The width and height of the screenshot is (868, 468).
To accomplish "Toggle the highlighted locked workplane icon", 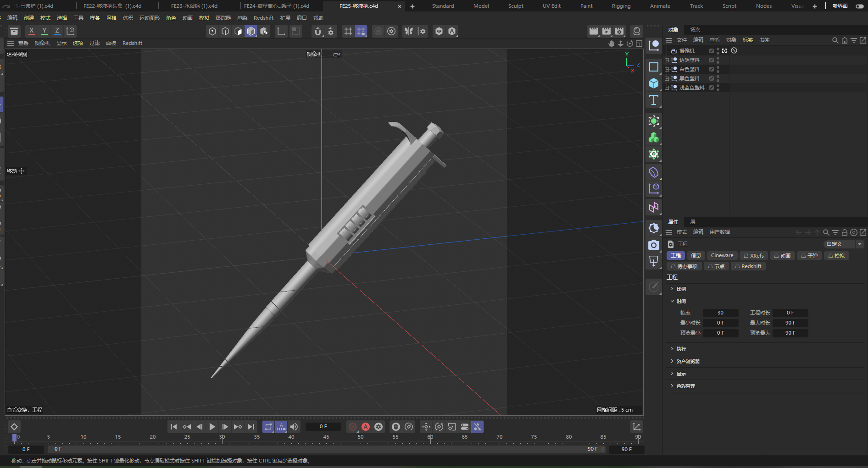I will (x=361, y=31).
